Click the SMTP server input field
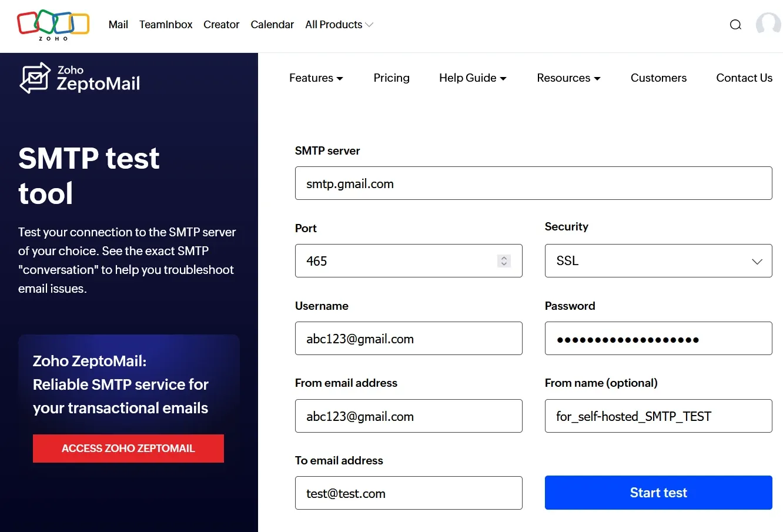Screen dimensions: 783x532 point(533,183)
